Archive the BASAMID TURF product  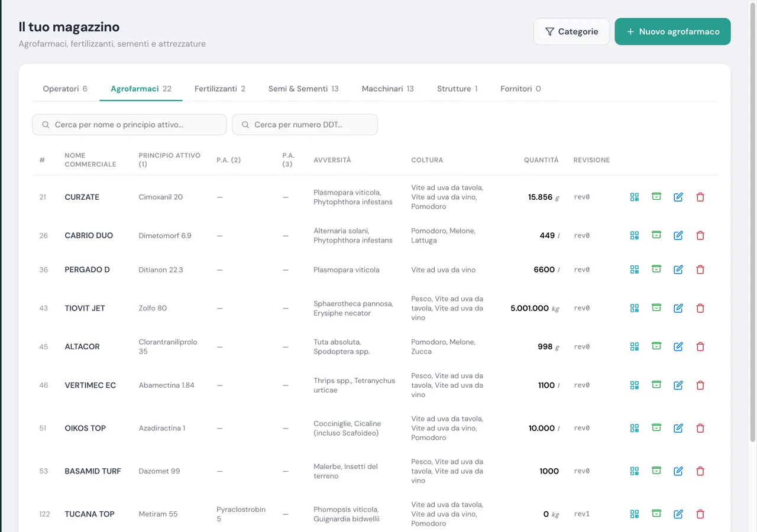656,471
